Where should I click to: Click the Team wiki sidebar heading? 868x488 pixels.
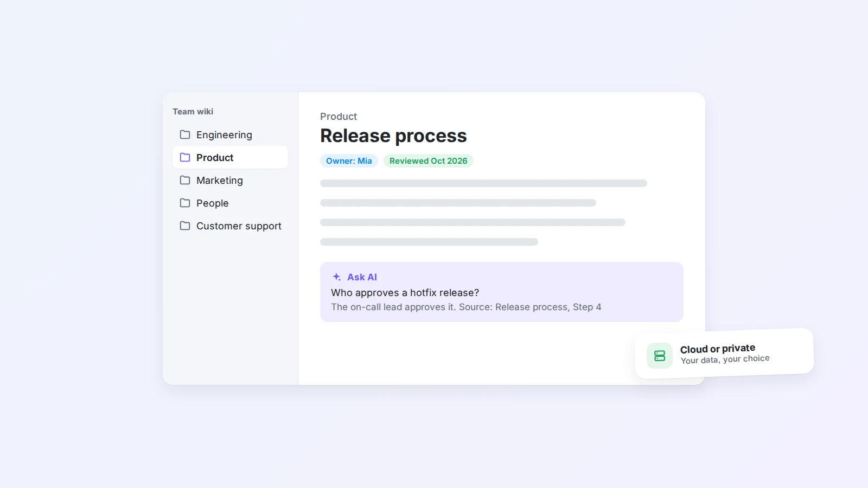[x=193, y=112]
